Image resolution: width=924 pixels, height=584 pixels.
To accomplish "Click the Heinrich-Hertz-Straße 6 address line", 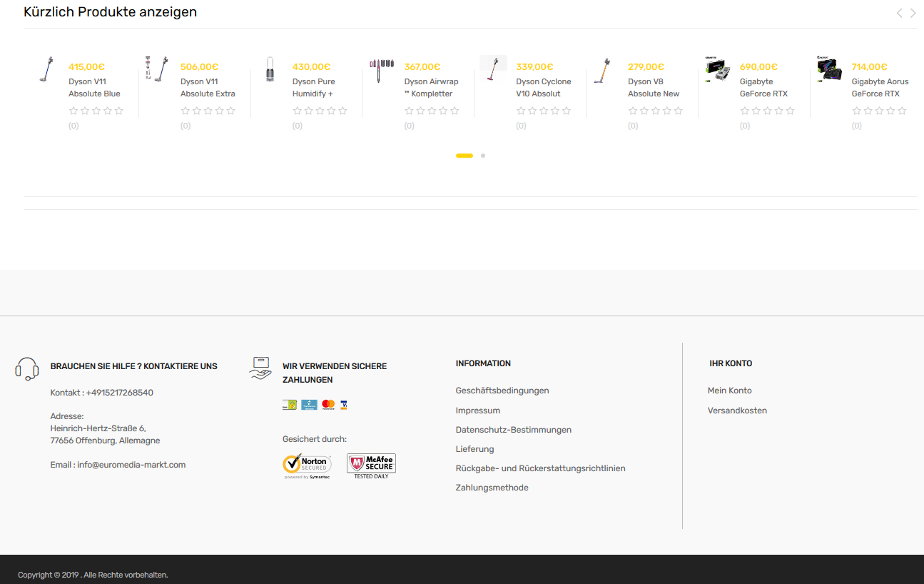I will 98,428.
